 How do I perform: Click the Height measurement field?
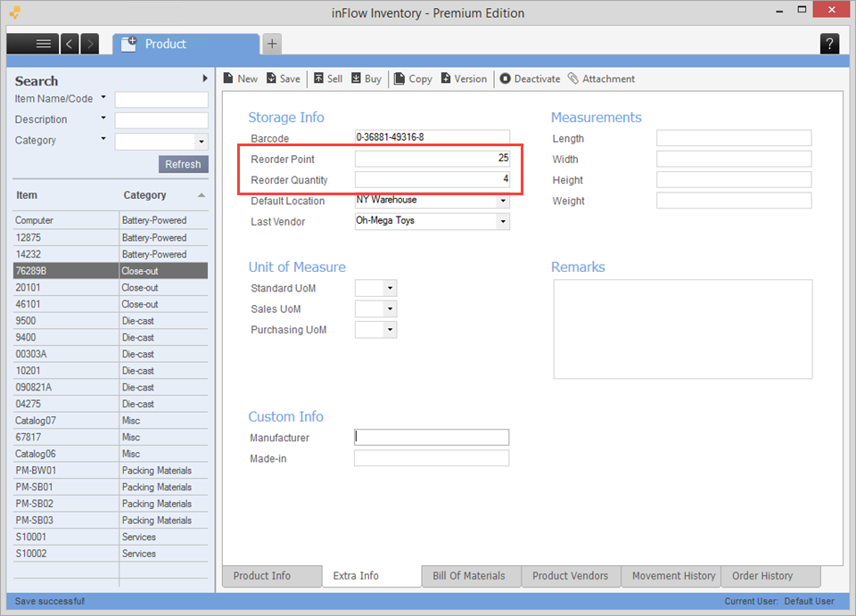pyautogui.click(x=734, y=179)
